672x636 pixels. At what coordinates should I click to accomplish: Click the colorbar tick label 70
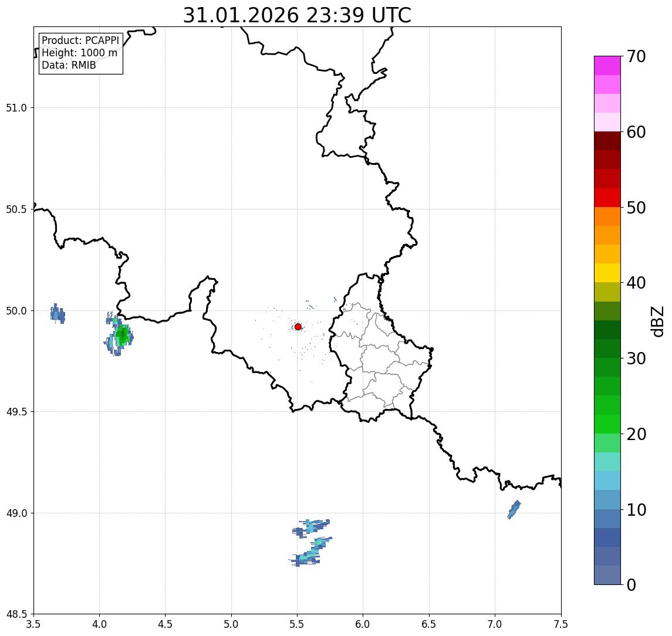tap(636, 56)
